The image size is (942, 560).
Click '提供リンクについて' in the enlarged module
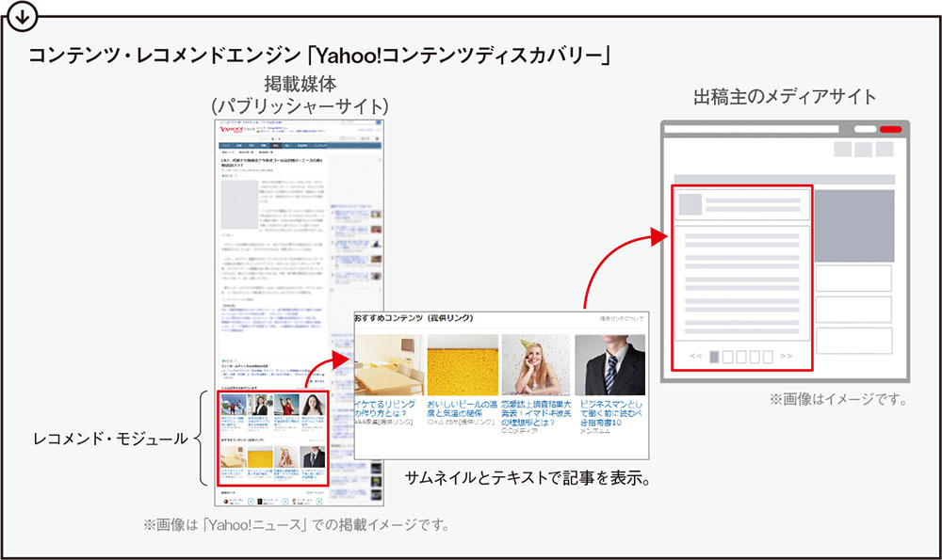point(621,319)
